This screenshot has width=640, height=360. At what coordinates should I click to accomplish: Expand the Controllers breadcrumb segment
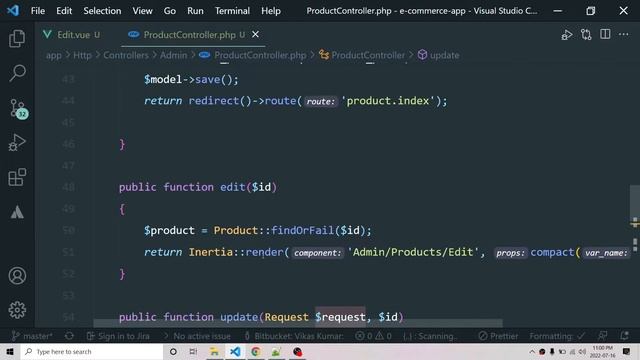point(126,55)
